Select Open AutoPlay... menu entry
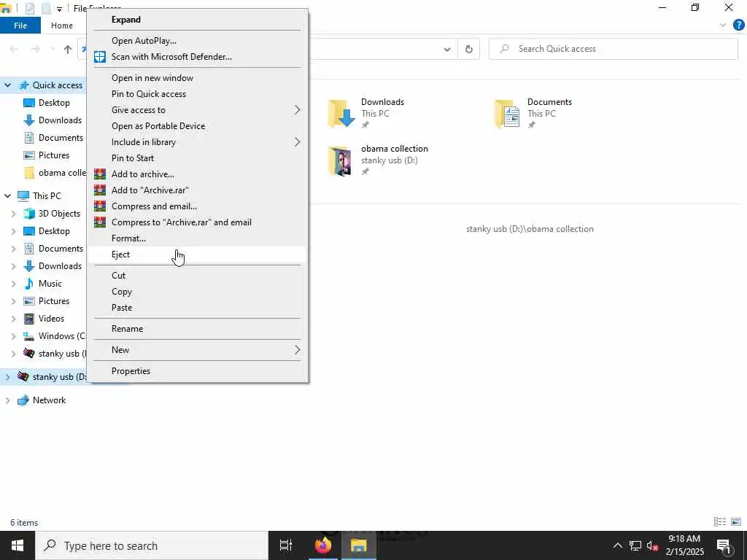The height and width of the screenshot is (560, 747). point(197,41)
